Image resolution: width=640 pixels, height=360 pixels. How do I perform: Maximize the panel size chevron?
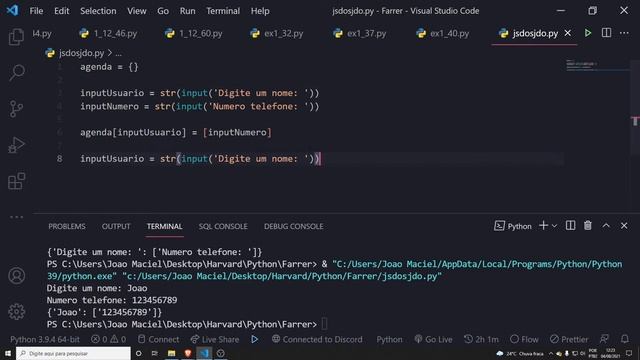click(x=606, y=226)
